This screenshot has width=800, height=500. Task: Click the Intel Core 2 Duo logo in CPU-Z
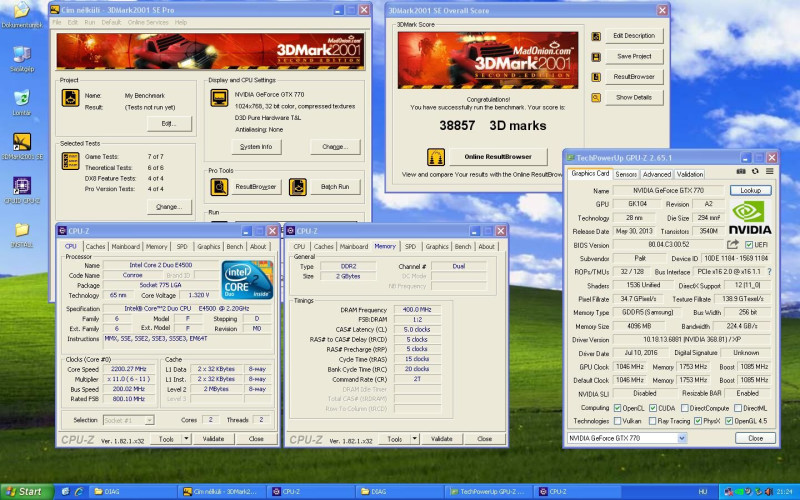click(247, 280)
